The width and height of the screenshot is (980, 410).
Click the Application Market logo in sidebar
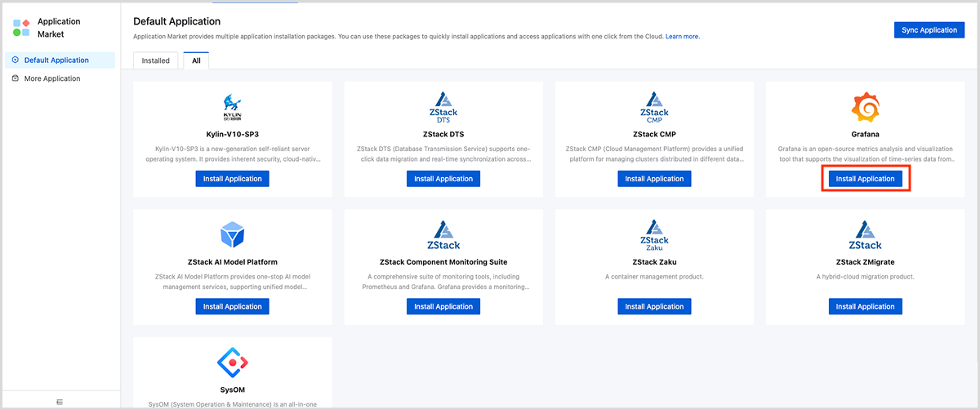[x=22, y=28]
